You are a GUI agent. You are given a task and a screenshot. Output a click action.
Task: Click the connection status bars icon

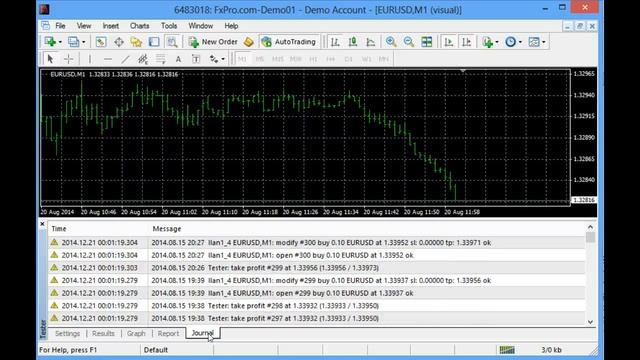pos(507,350)
